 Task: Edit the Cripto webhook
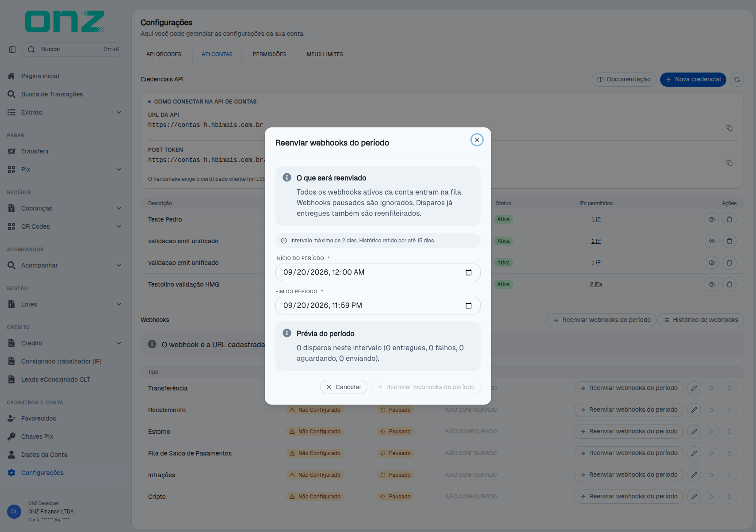(x=694, y=497)
